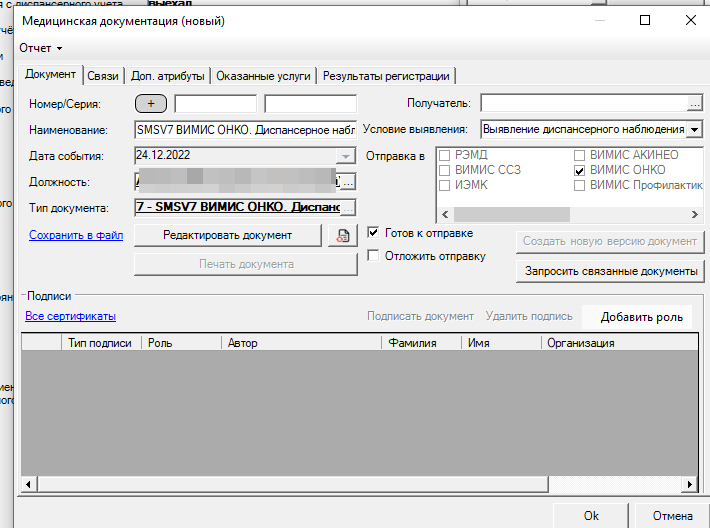Viewport: 710px width, 528px height.
Task: Open the Результаты регистрации tab
Action: (x=386, y=76)
